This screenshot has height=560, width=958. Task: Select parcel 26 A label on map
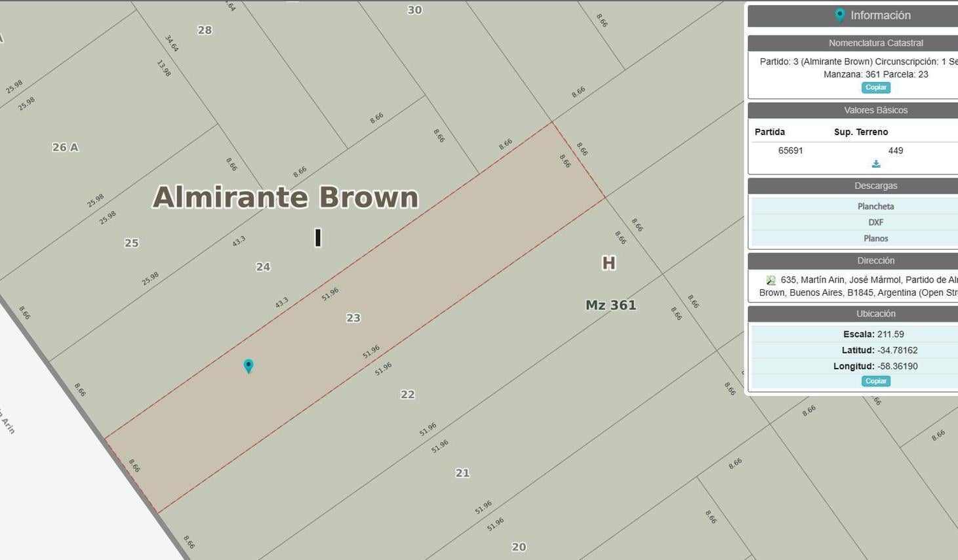(66, 148)
